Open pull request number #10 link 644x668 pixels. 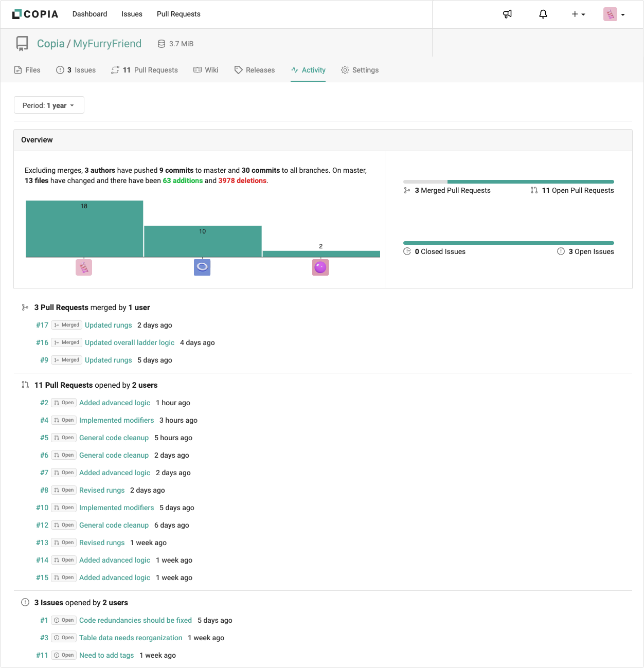point(42,508)
